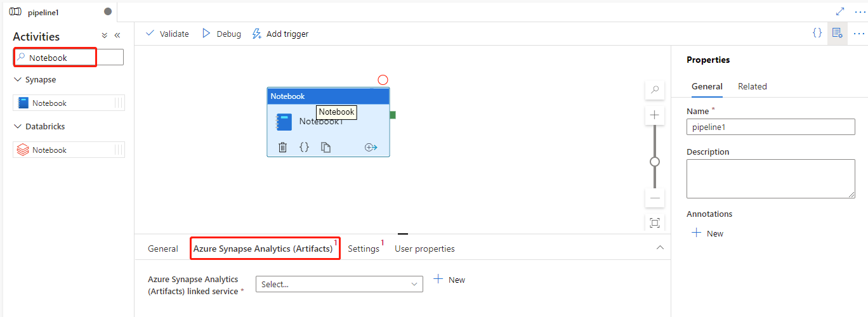This screenshot has width=868, height=317.
Task: Click the canvas zoom slider handle
Action: [655, 162]
